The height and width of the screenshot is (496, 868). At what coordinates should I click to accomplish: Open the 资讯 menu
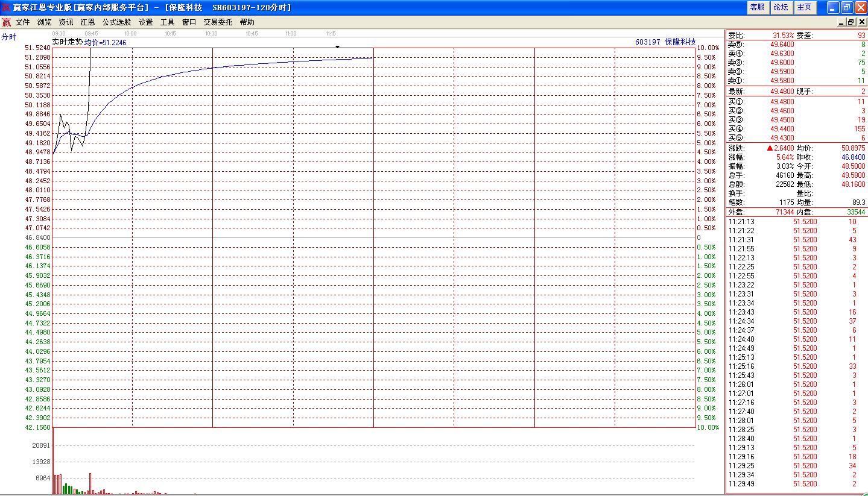pyautogui.click(x=66, y=22)
